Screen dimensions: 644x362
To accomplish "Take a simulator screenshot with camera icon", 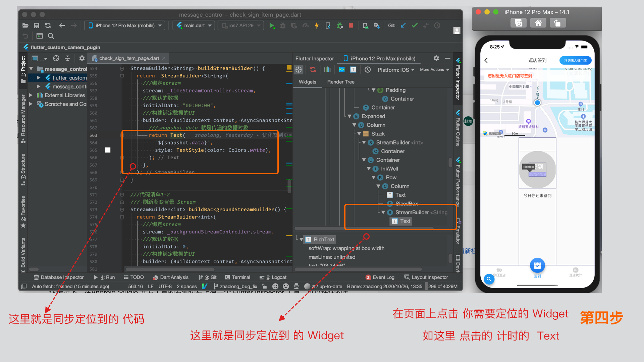I will click(x=518, y=23).
